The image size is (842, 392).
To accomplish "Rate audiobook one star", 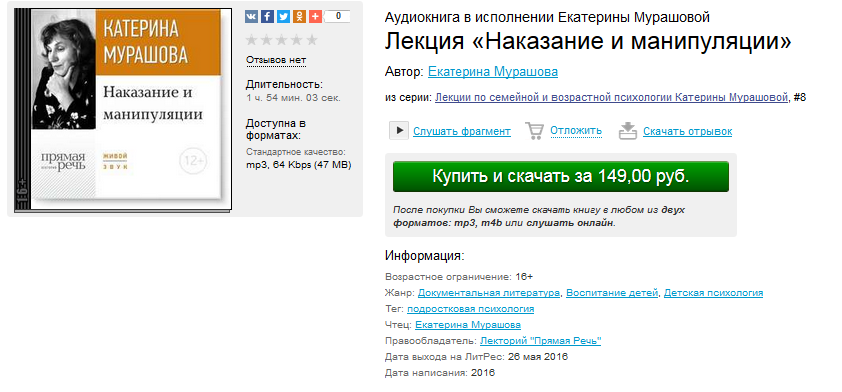I will click(252, 40).
